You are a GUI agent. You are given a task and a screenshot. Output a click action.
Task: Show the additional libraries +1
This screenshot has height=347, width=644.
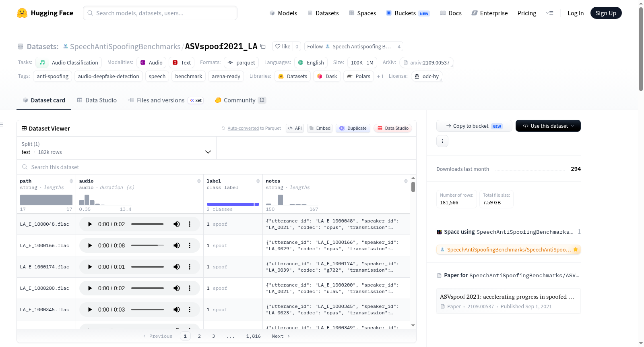[380, 76]
